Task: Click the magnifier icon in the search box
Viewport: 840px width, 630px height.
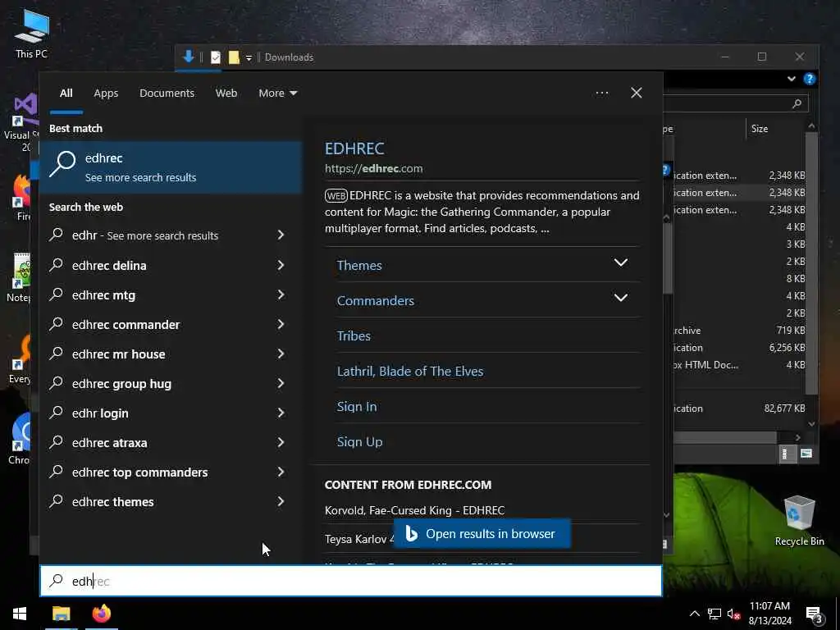Action: point(57,581)
